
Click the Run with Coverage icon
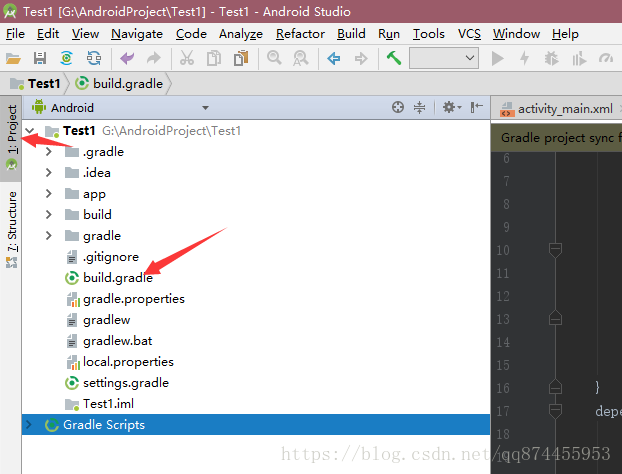pyautogui.click(x=579, y=59)
